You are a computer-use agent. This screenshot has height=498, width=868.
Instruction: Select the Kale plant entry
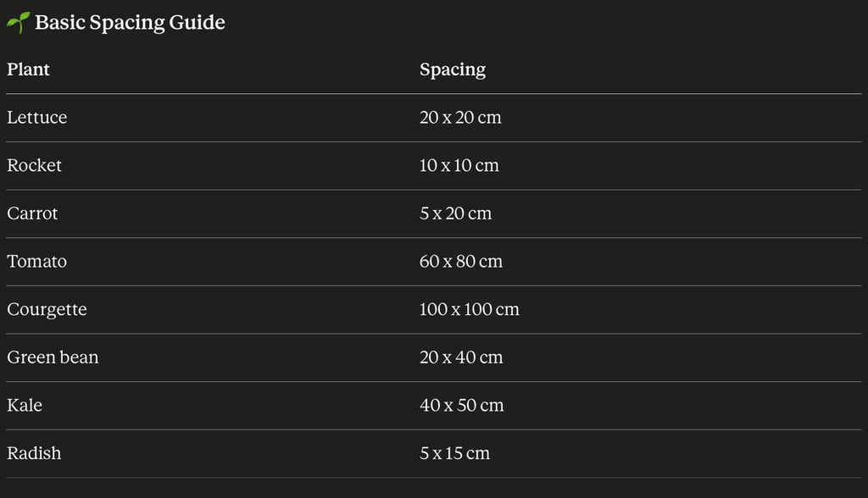25,406
